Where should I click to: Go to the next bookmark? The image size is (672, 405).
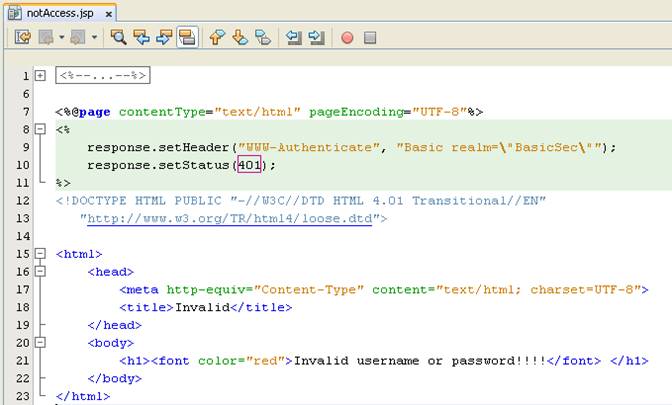pos(240,37)
